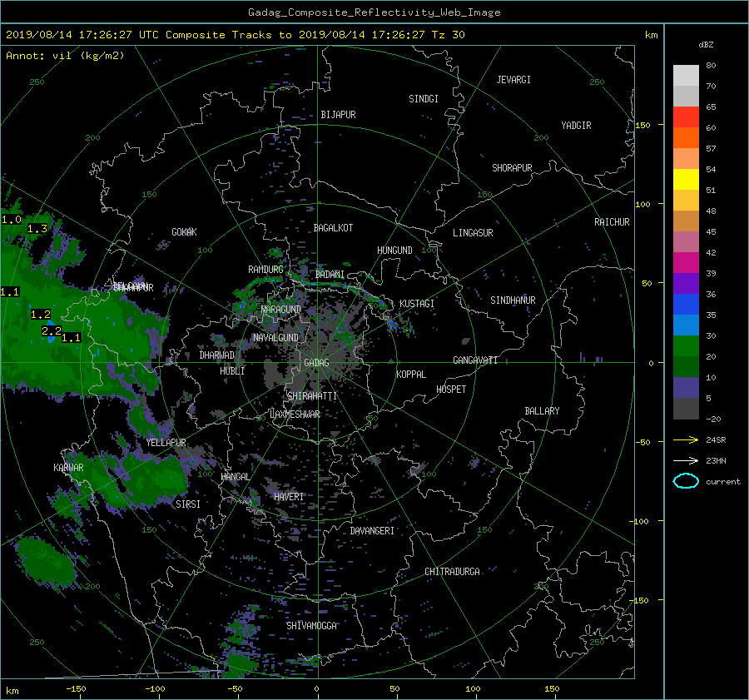Click the DAVANGERI city label

click(372, 531)
